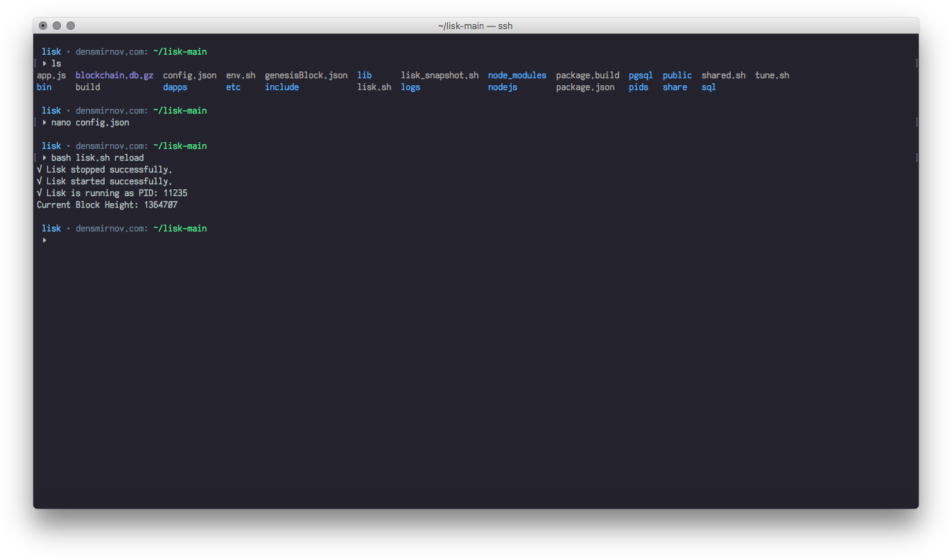Click the dapps directory name
952x560 pixels.
pos(175,87)
